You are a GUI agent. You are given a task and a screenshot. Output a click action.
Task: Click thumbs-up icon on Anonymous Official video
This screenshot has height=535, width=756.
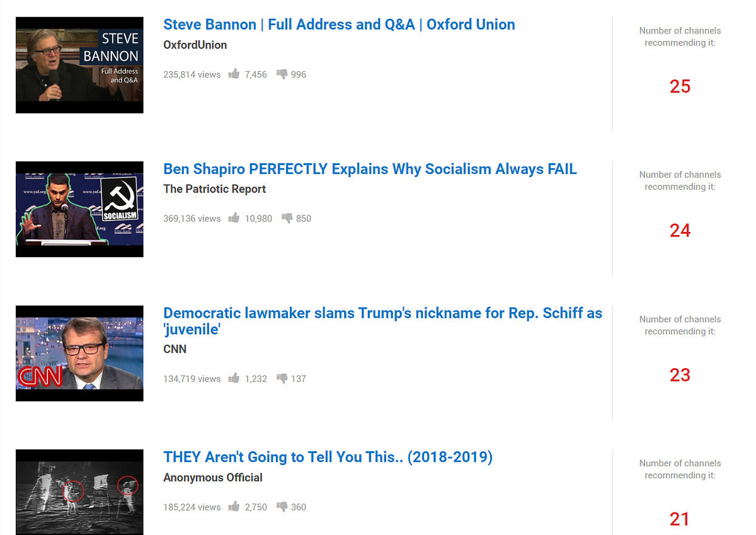pyautogui.click(x=234, y=506)
